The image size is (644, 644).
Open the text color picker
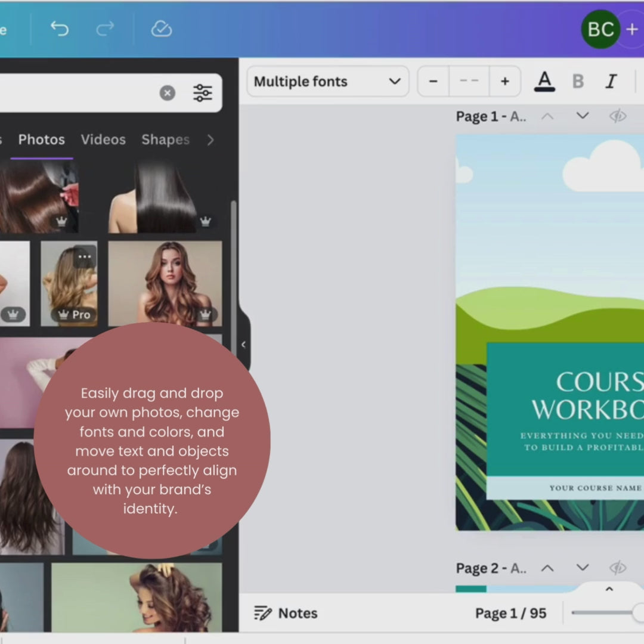point(544,82)
